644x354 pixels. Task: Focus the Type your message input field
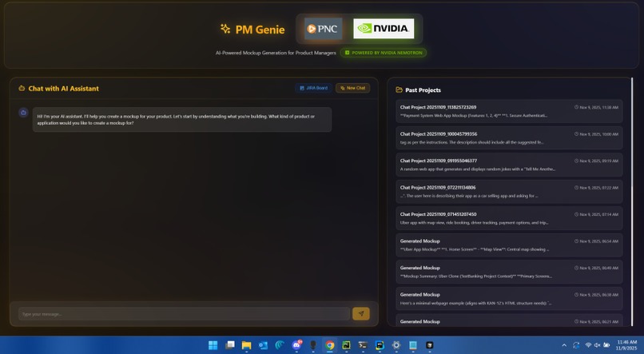click(x=184, y=314)
